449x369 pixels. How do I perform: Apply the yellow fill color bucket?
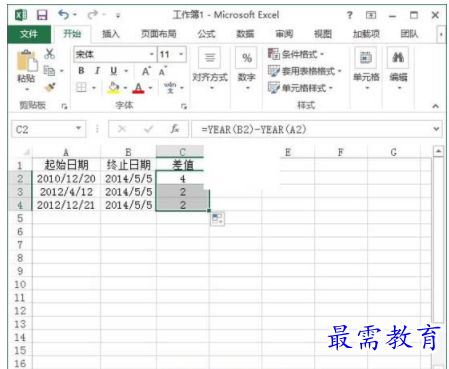pos(114,88)
